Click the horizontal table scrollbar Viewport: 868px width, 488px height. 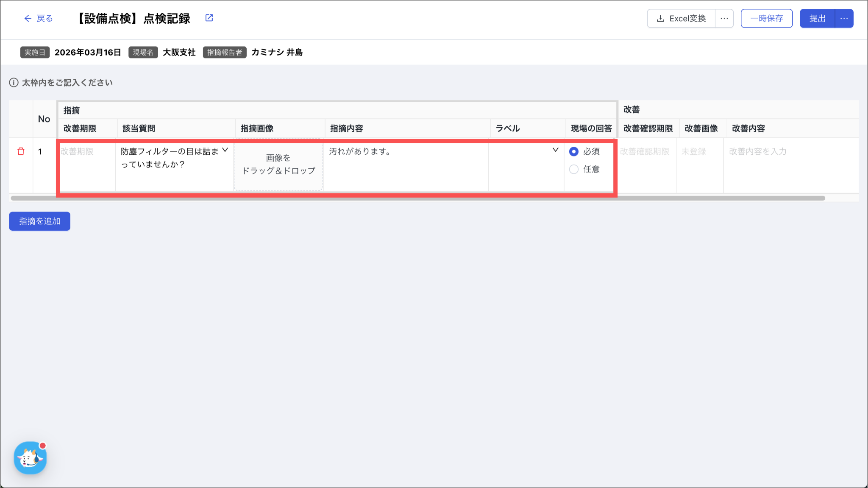tap(417, 198)
